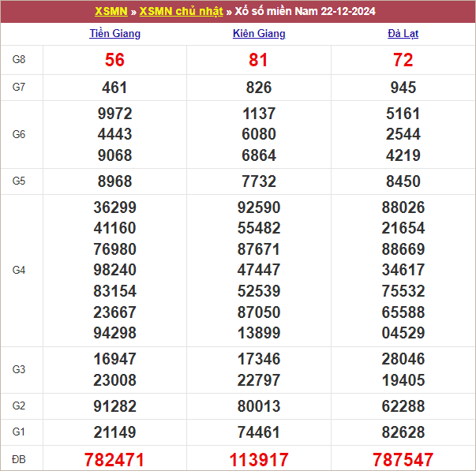Open the Đà Lạt province link

(403, 34)
